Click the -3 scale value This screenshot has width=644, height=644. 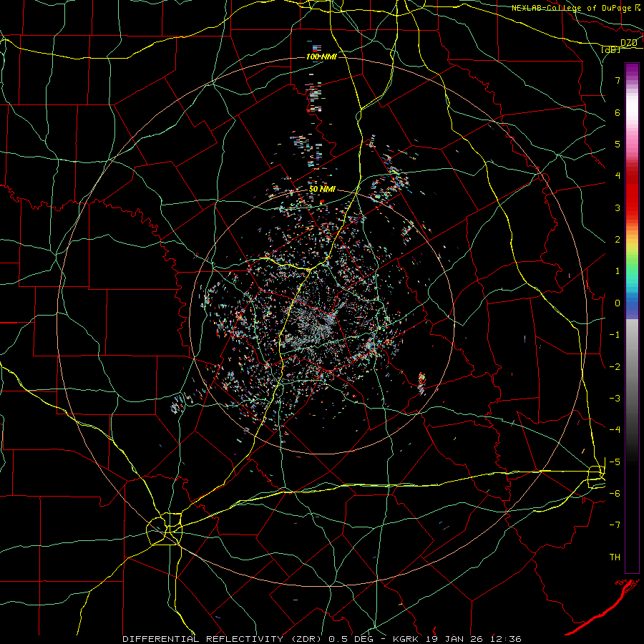[615, 398]
